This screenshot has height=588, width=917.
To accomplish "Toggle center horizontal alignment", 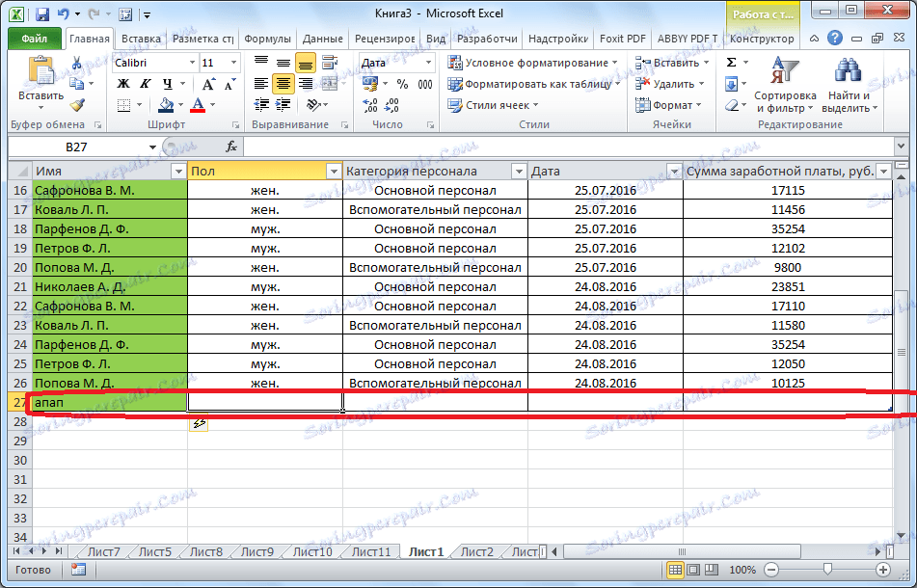I will pos(283,84).
